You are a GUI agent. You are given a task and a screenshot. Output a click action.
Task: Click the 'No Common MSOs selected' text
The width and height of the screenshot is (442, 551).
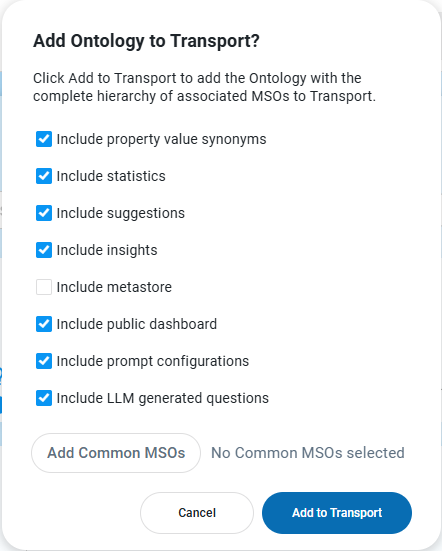pyautogui.click(x=308, y=453)
